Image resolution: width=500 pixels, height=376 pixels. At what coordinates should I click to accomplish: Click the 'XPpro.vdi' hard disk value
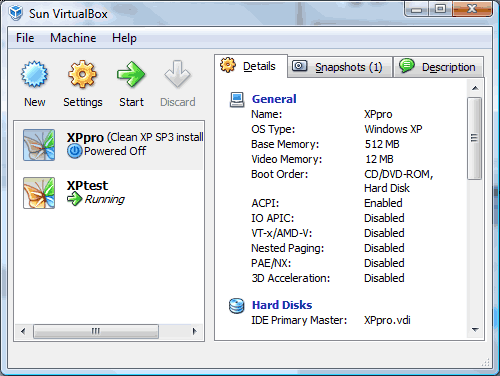pyautogui.click(x=387, y=320)
